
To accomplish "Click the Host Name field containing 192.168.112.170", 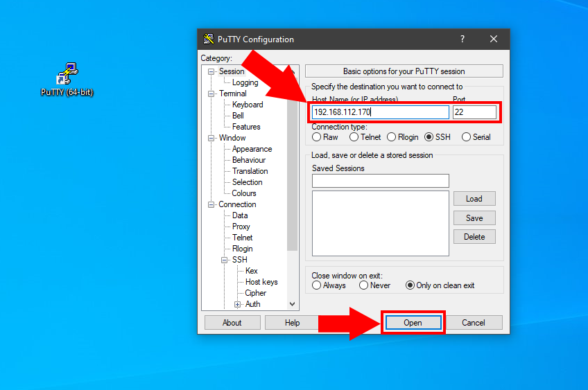I will click(x=380, y=112).
